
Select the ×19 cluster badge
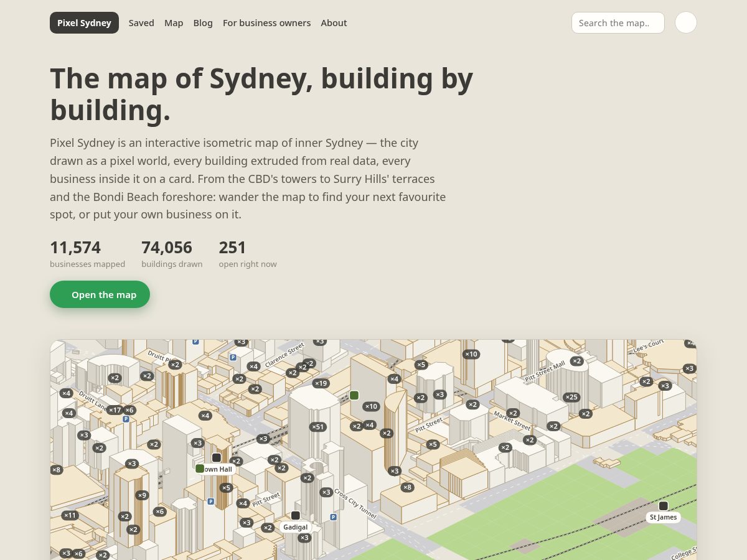pos(321,383)
